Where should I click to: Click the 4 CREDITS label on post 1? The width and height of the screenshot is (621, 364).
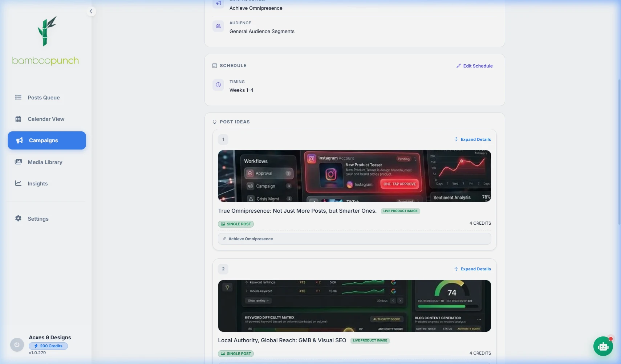(480, 223)
